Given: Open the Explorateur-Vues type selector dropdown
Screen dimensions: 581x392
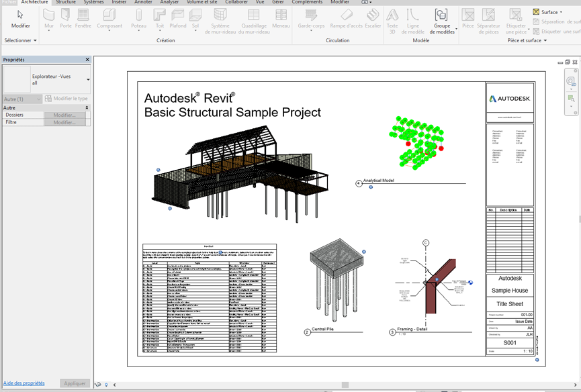Looking at the screenshot, I should [88, 80].
